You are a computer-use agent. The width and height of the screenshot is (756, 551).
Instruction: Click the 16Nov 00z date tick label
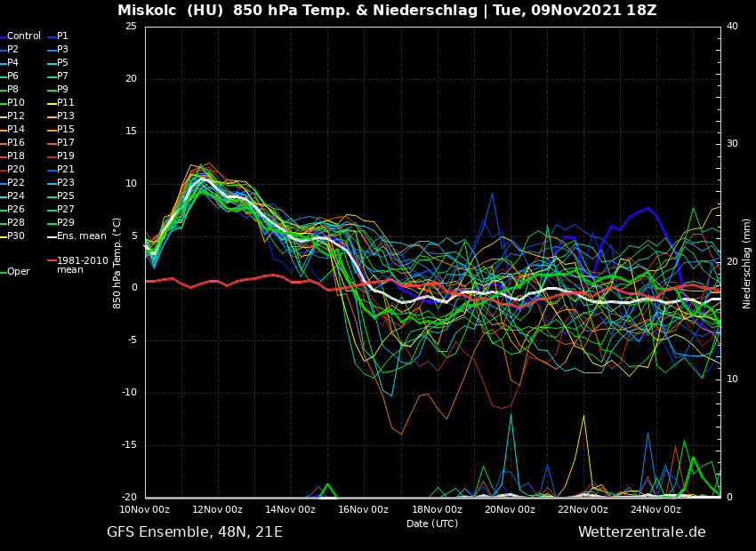coord(363,510)
